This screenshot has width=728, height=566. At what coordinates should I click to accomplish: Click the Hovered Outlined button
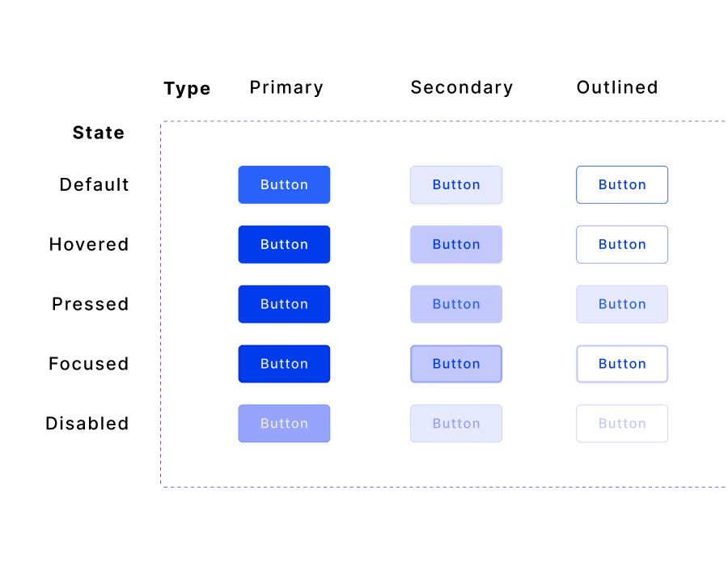[622, 244]
